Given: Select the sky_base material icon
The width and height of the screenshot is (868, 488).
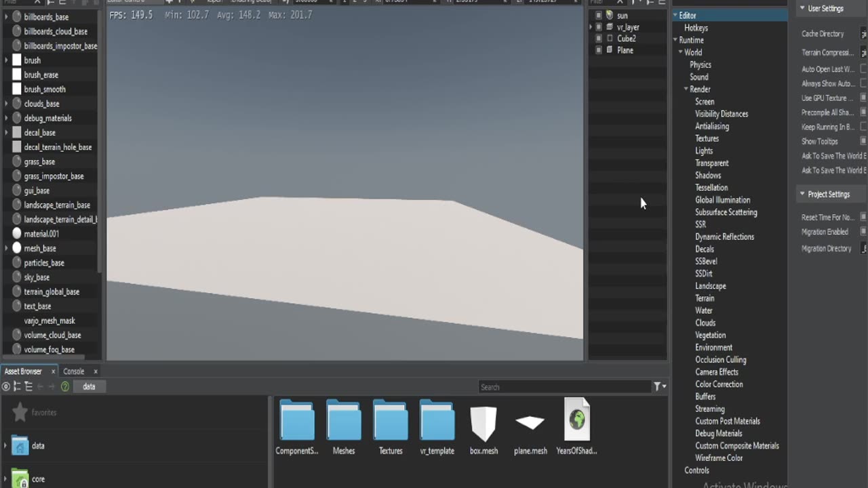Looking at the screenshot, I should pos(17,277).
